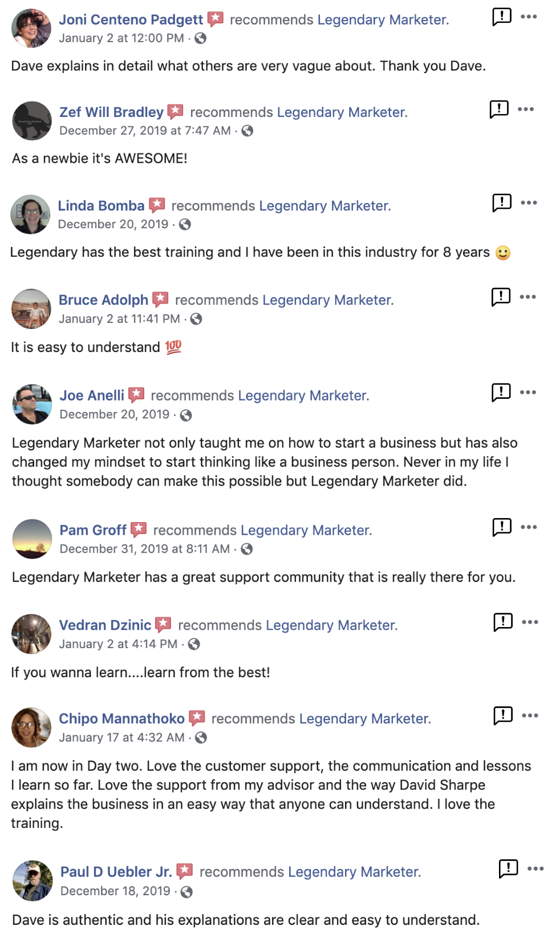
Task: Open options menu for Paul D Uebler Jr.'s post
Action: [535, 868]
